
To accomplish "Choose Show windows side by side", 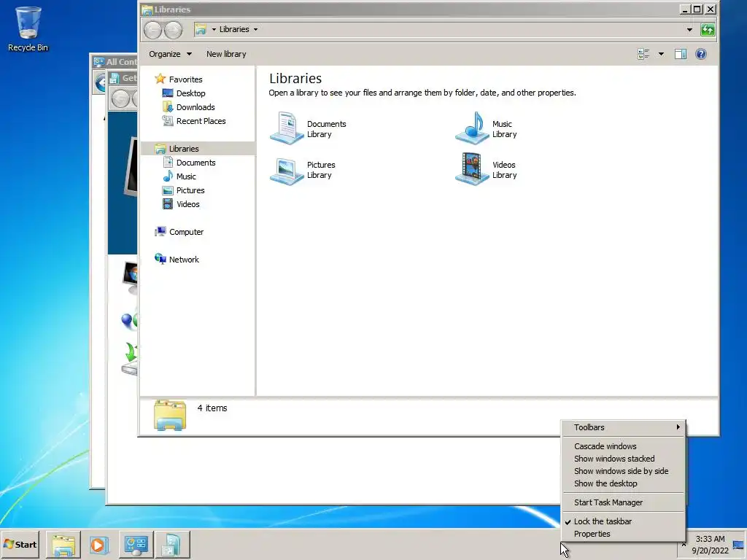I will click(x=624, y=471).
